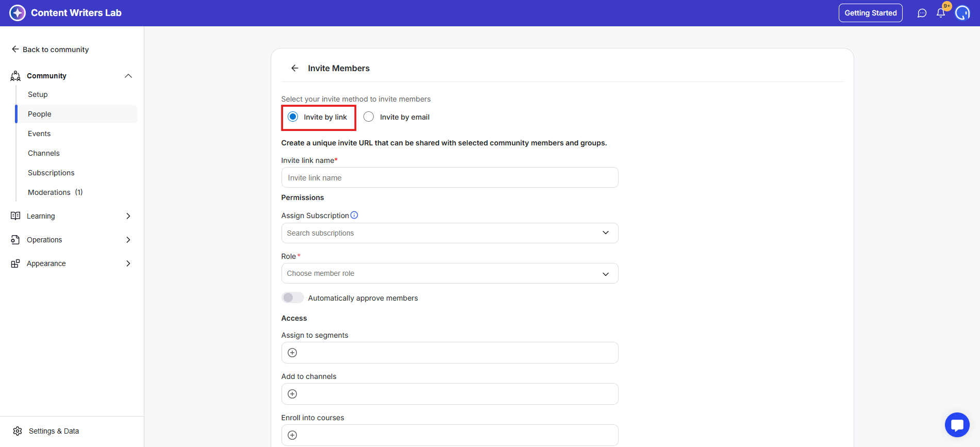Open the messages chat bubble icon
This screenshot has width=980, height=447.
tap(922, 13)
